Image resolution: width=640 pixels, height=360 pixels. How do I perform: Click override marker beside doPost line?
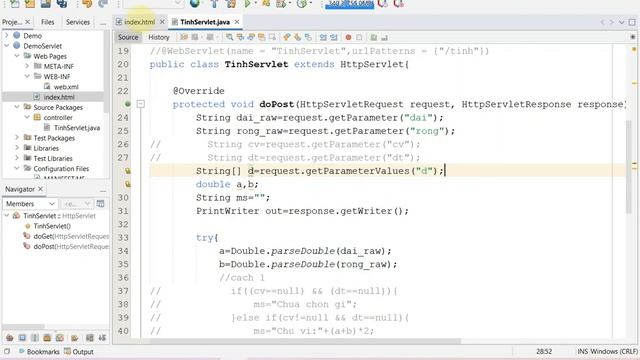tap(128, 104)
